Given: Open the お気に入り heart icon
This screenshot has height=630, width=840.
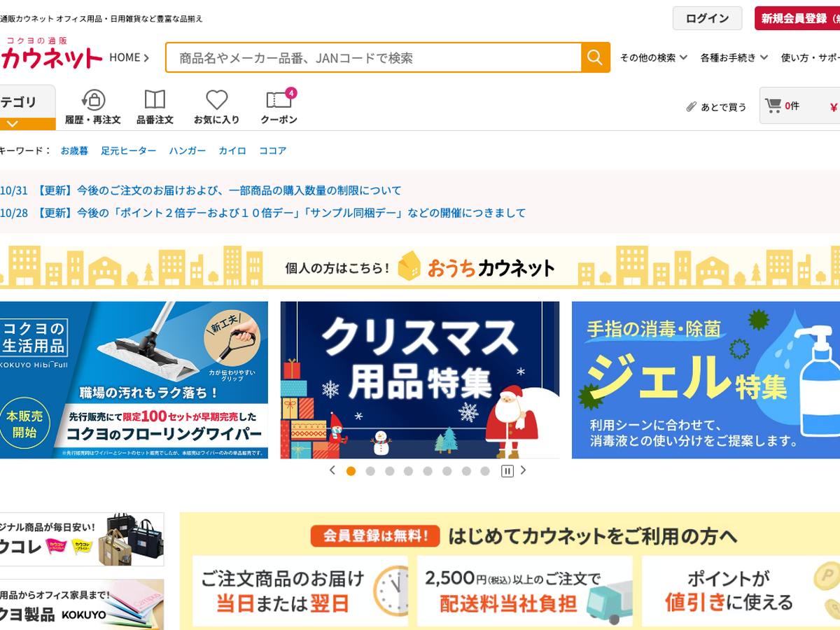Looking at the screenshot, I should (216, 100).
